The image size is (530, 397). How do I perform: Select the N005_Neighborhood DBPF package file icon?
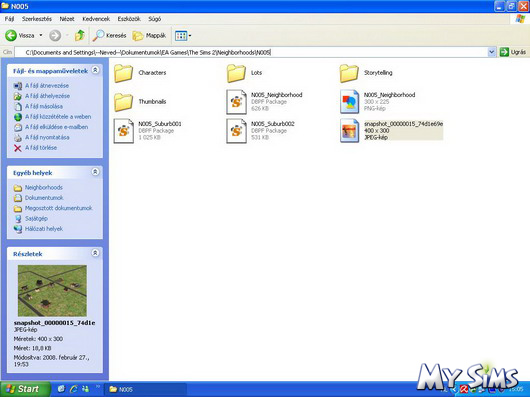(236, 102)
